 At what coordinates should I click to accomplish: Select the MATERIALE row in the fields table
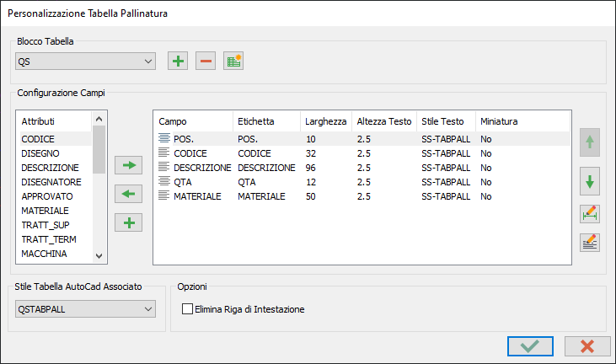[x=196, y=196]
